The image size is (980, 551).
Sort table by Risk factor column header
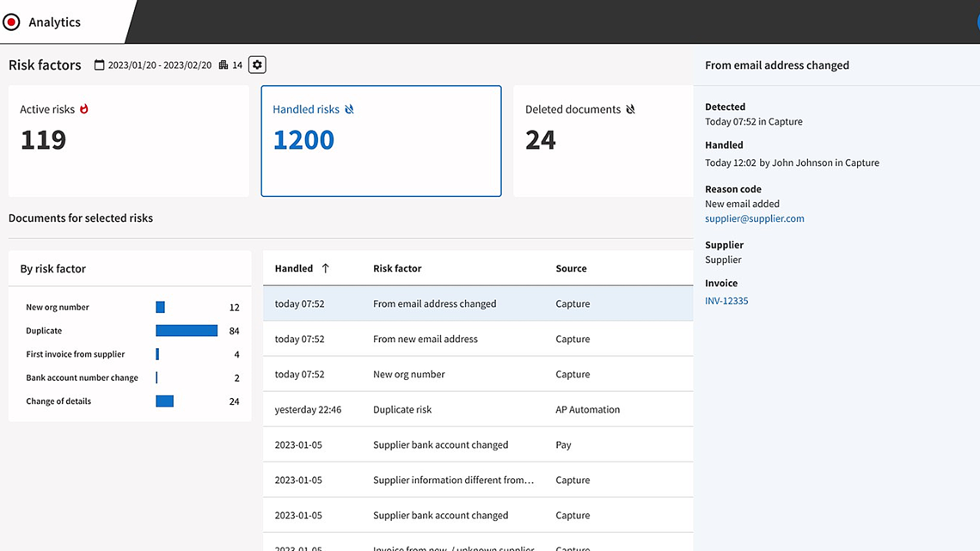click(397, 268)
